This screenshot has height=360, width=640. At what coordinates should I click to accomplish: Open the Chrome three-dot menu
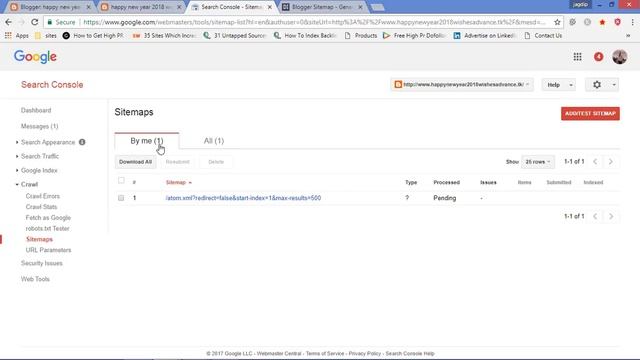632,22
